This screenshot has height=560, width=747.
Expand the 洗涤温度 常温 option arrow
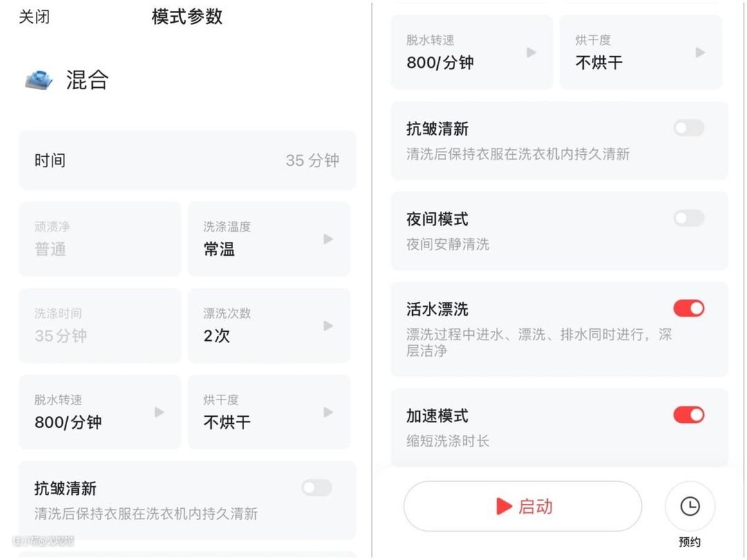(x=328, y=239)
